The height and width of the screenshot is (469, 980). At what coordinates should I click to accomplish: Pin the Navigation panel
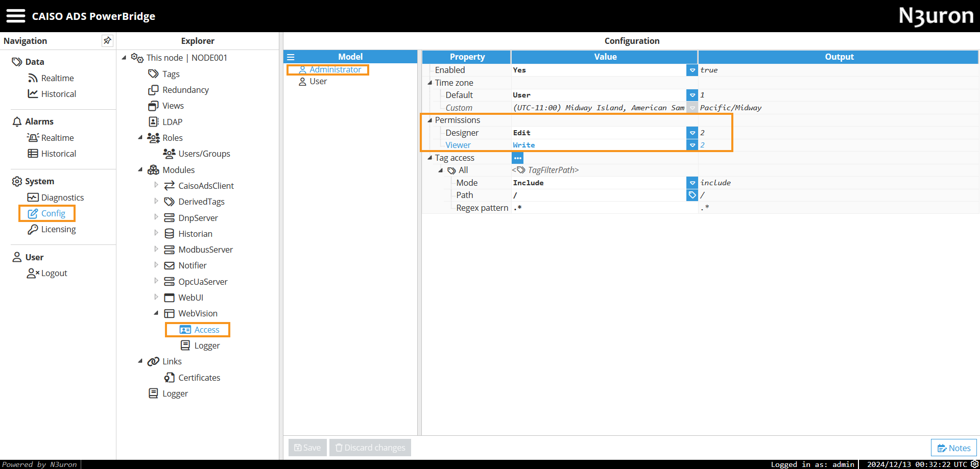(x=107, y=40)
